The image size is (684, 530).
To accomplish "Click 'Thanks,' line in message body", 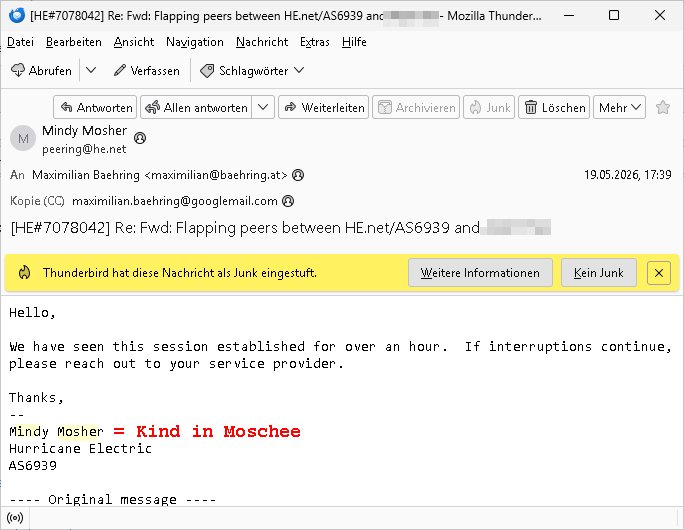I will click(x=37, y=397).
